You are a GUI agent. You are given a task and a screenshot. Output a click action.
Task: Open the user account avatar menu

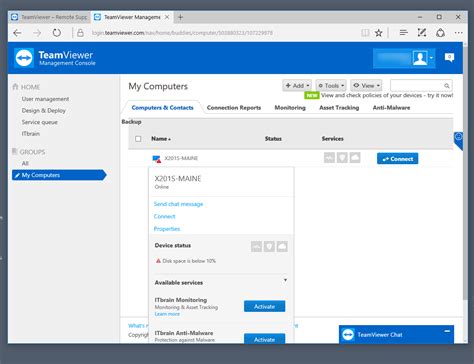pos(420,58)
